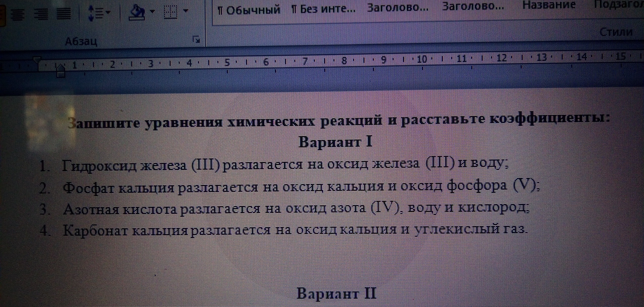
Task: Expand shading color dropdown arrow
Action: [152, 11]
